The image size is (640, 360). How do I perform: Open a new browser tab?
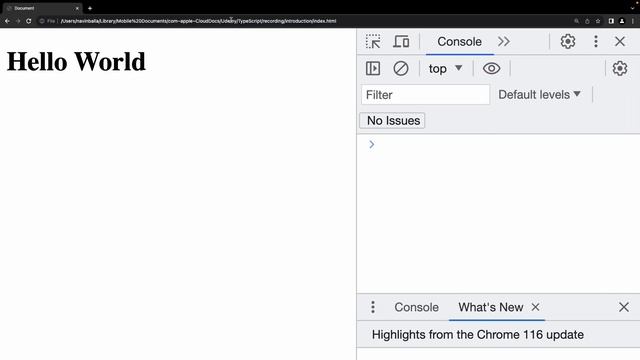tap(90, 8)
